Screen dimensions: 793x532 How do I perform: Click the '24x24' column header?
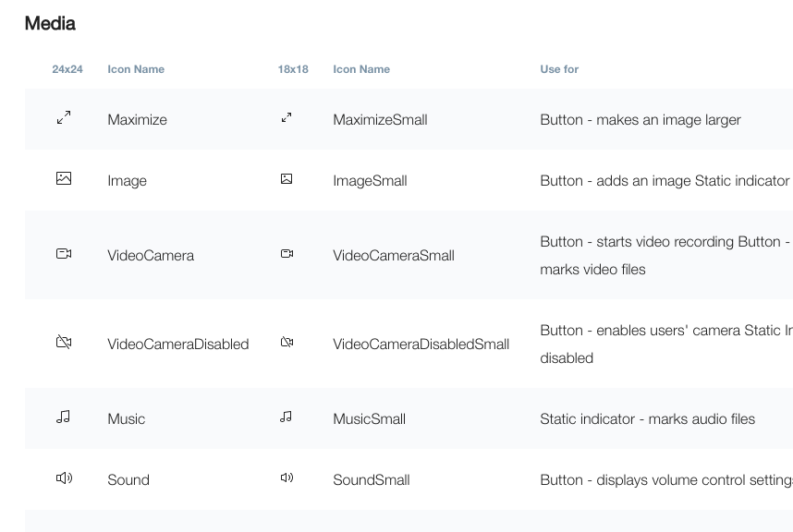pyautogui.click(x=67, y=69)
